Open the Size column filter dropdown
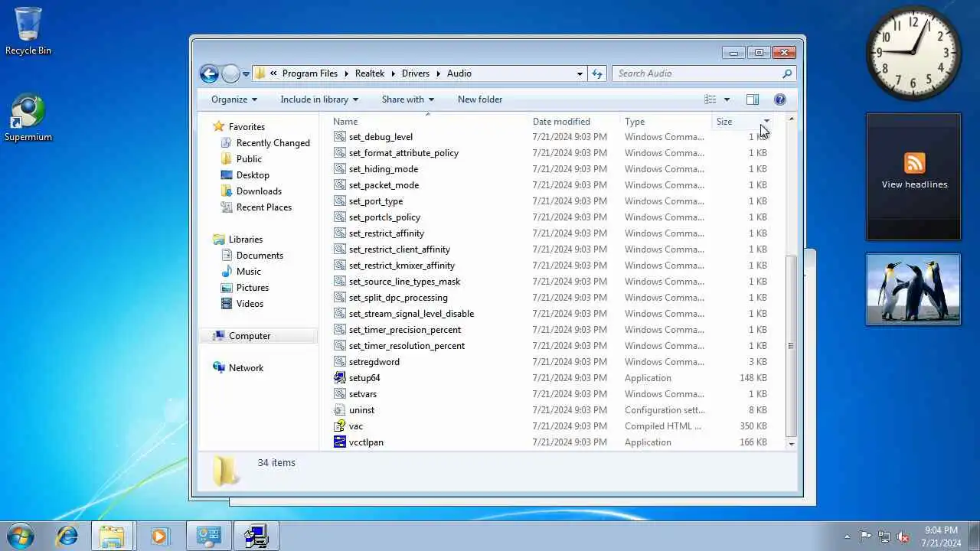The image size is (980, 551). (x=766, y=122)
